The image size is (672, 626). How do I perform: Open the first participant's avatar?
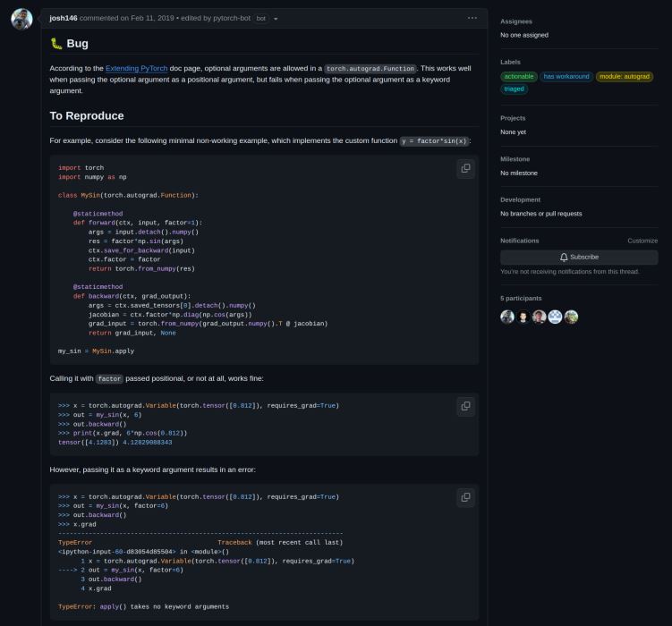click(507, 317)
